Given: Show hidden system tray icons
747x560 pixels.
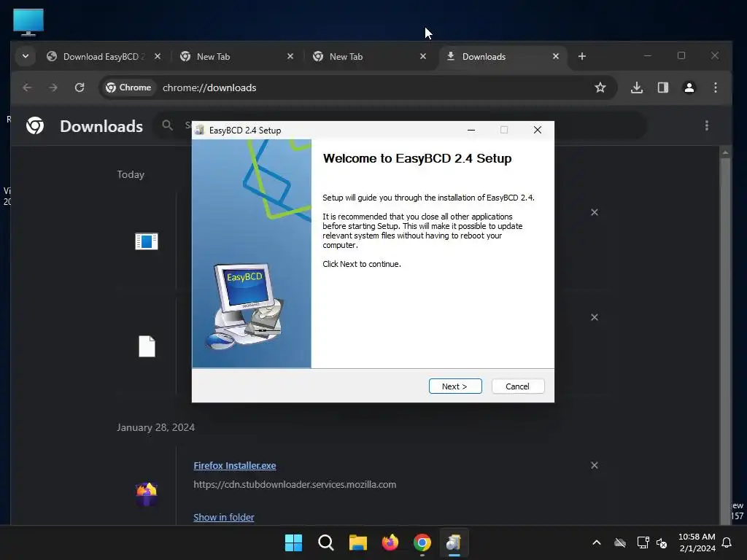Looking at the screenshot, I should (597, 542).
